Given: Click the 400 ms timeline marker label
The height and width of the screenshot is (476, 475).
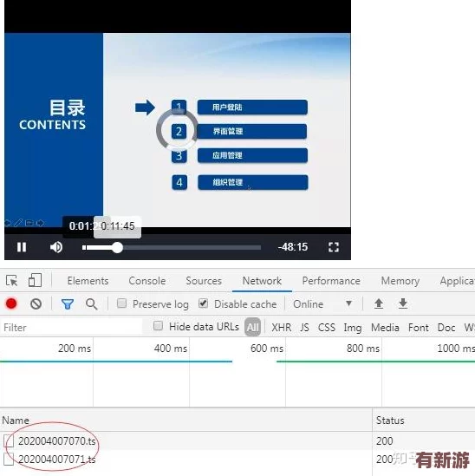Looking at the screenshot, I should coord(171,349).
